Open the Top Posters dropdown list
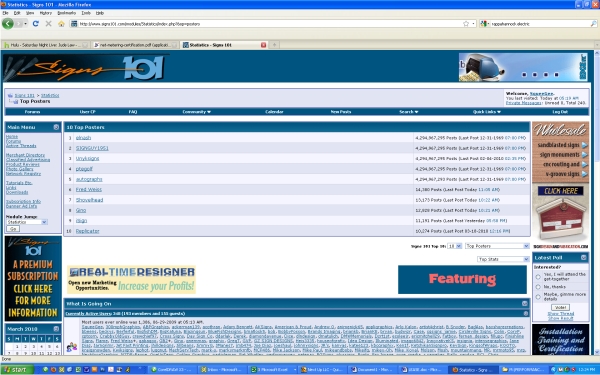The height and width of the screenshot is (375, 600). (497, 246)
